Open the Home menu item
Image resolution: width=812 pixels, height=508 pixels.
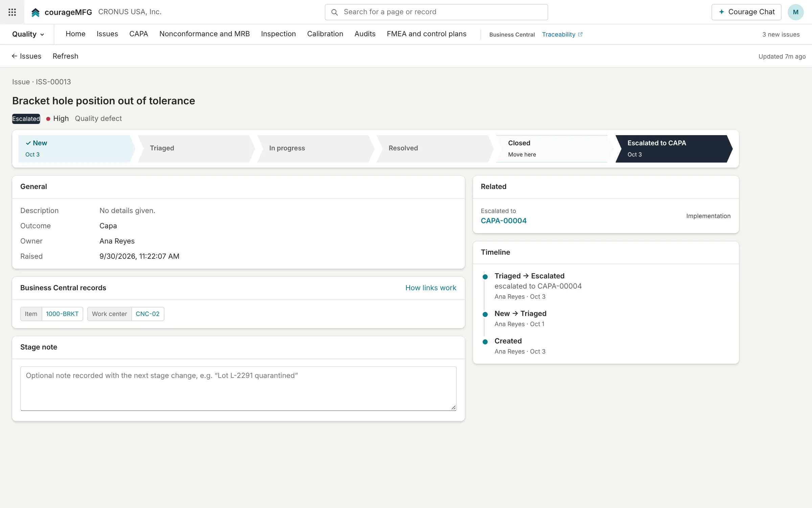[x=75, y=34]
